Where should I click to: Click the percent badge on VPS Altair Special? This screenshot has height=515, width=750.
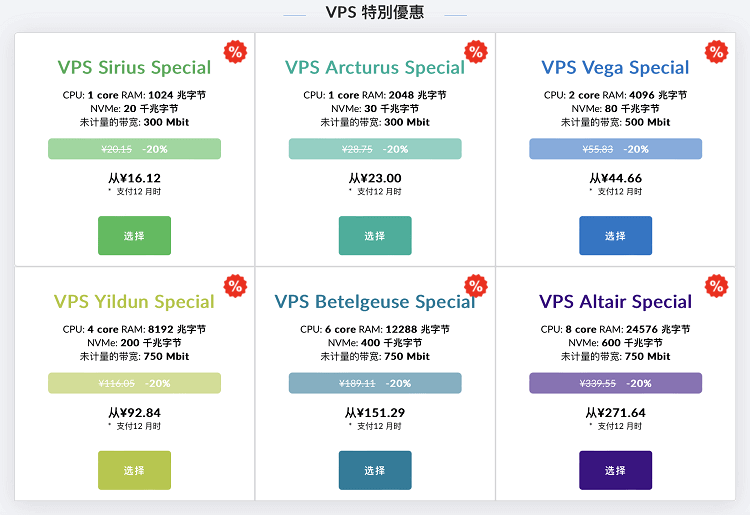[717, 286]
